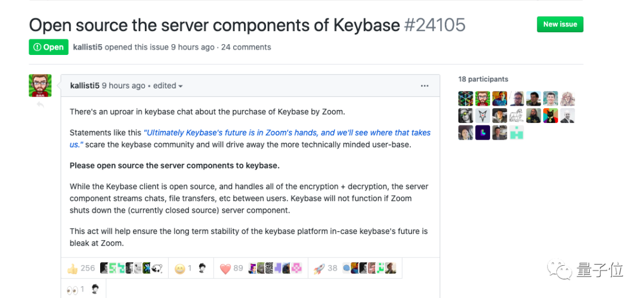
Task: Click the horse sketch participant avatar
Action: (x=517, y=116)
